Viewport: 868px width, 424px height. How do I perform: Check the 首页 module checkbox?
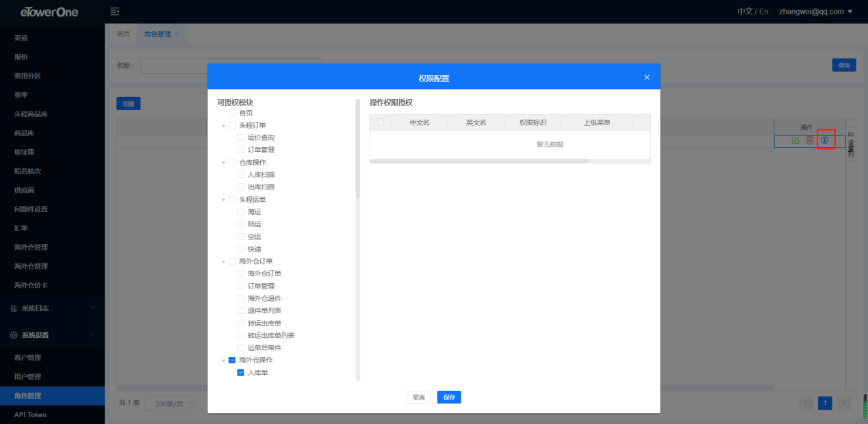pyautogui.click(x=232, y=113)
